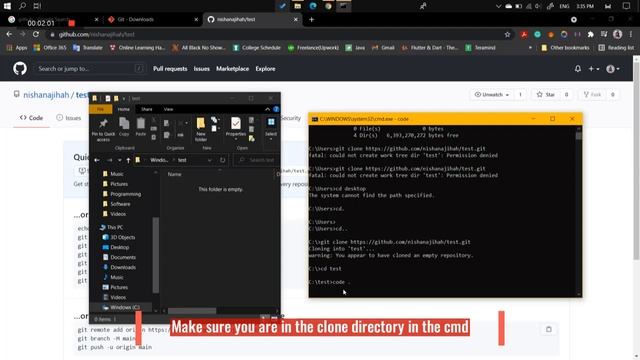Switch to the Git - Downloads browser tab
Viewport: 640px width, 360px height.
click(x=153, y=19)
